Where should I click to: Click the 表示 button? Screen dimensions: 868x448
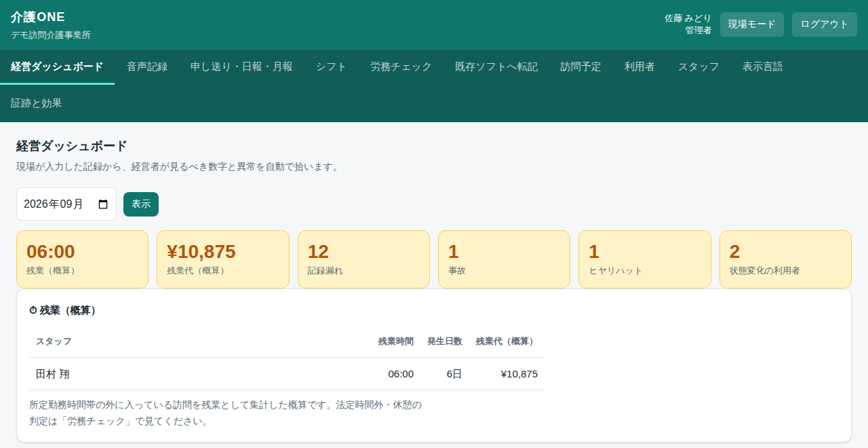(141, 204)
